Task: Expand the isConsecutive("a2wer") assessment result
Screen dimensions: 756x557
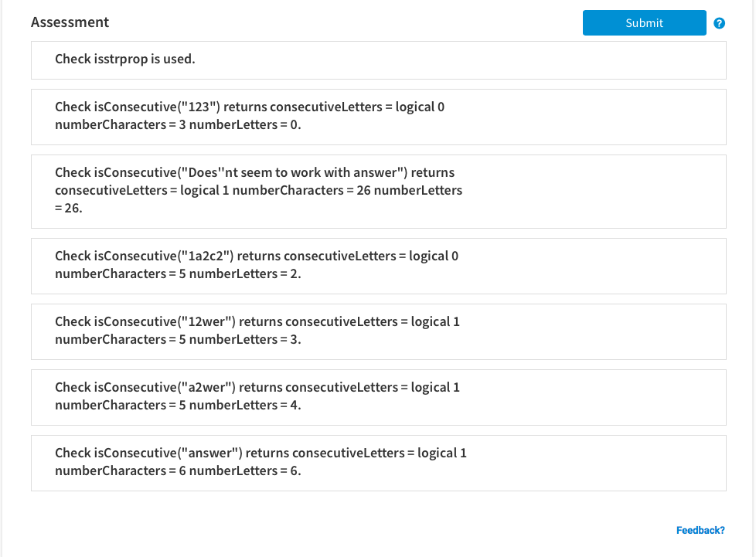Action: (378, 396)
